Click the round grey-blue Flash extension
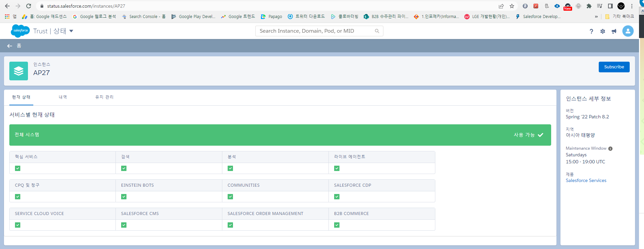The image size is (644, 249). (x=525, y=6)
